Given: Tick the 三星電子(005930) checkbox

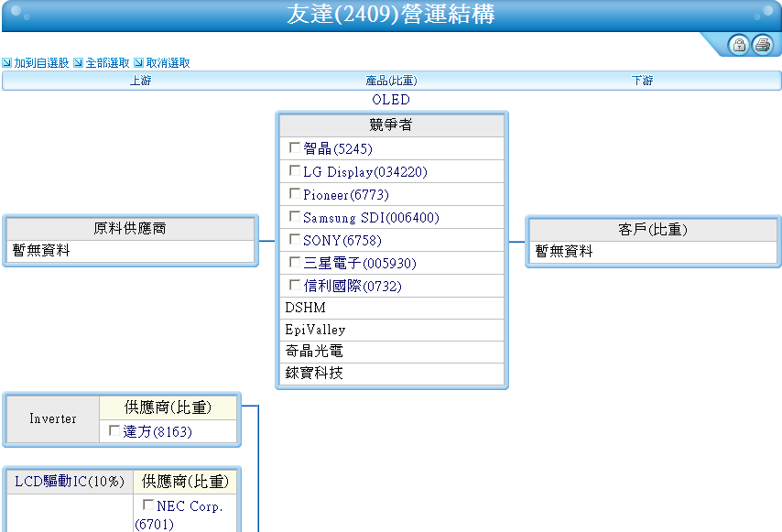Looking at the screenshot, I should tap(295, 262).
